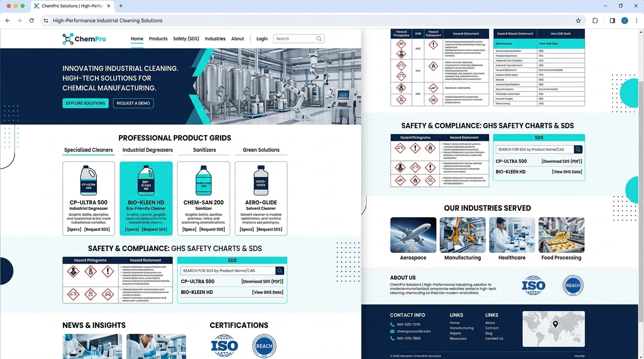Click SDS search field in left page pane

tap(228, 271)
